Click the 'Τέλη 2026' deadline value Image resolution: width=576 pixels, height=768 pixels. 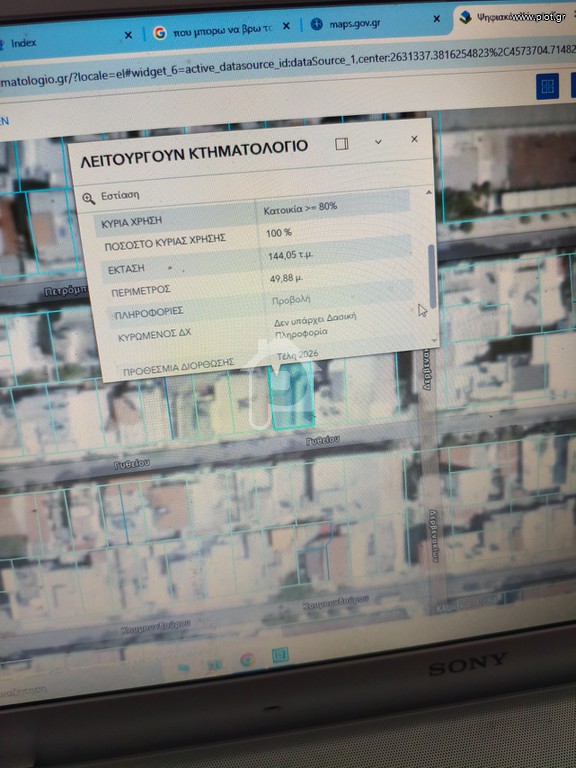(x=297, y=355)
